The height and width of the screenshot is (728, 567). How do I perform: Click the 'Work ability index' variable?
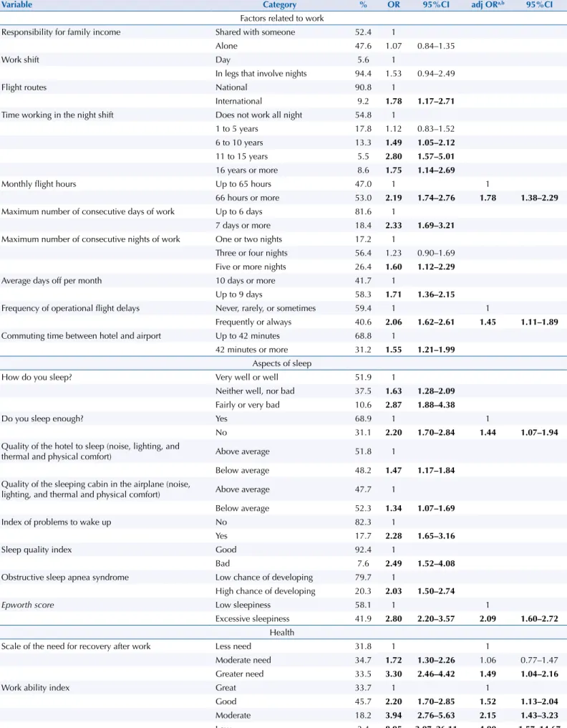coord(35,688)
